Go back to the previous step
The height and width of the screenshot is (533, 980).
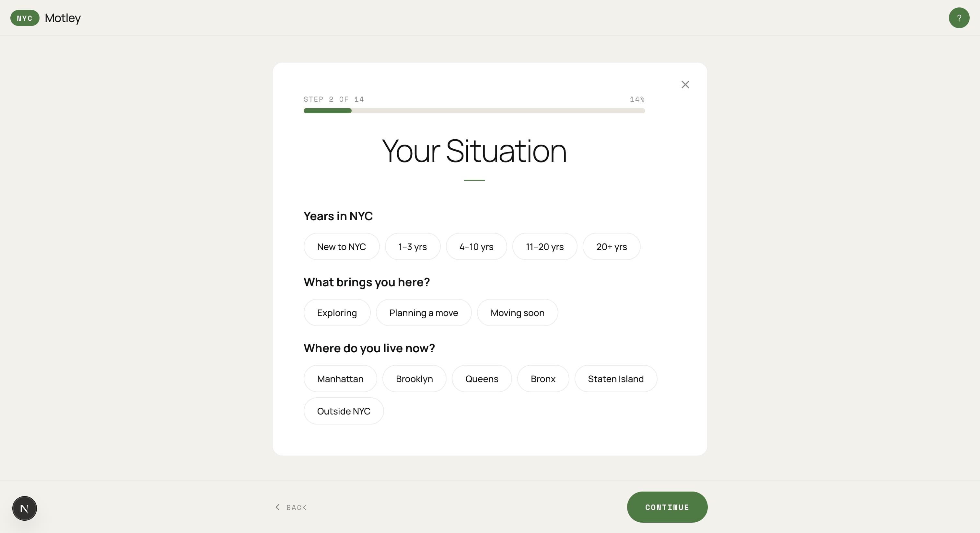(291, 507)
